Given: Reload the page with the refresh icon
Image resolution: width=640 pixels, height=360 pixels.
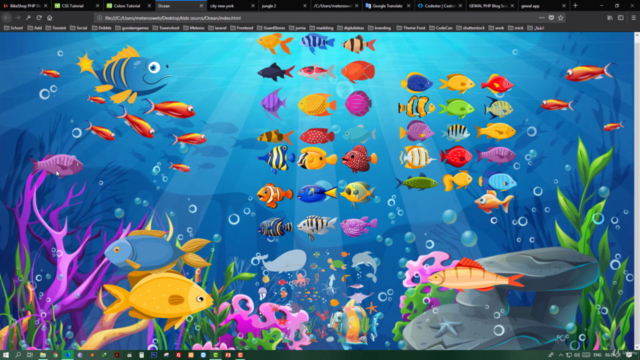Looking at the screenshot, I should [x=39, y=18].
